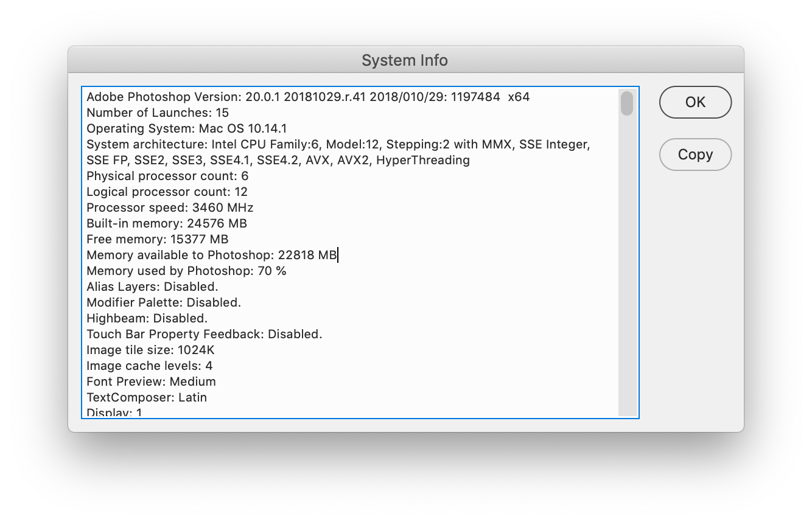
Task: Click Font Preview: Medium line
Action: (x=151, y=381)
